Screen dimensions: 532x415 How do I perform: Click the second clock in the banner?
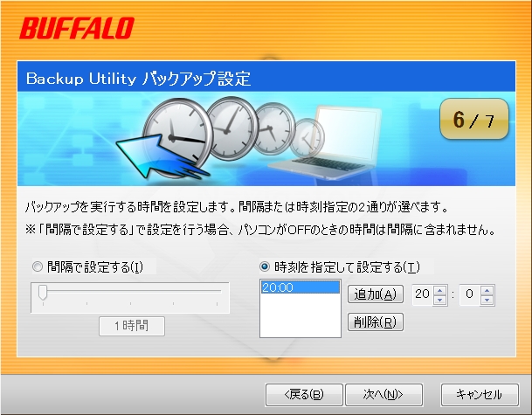tap(232, 128)
